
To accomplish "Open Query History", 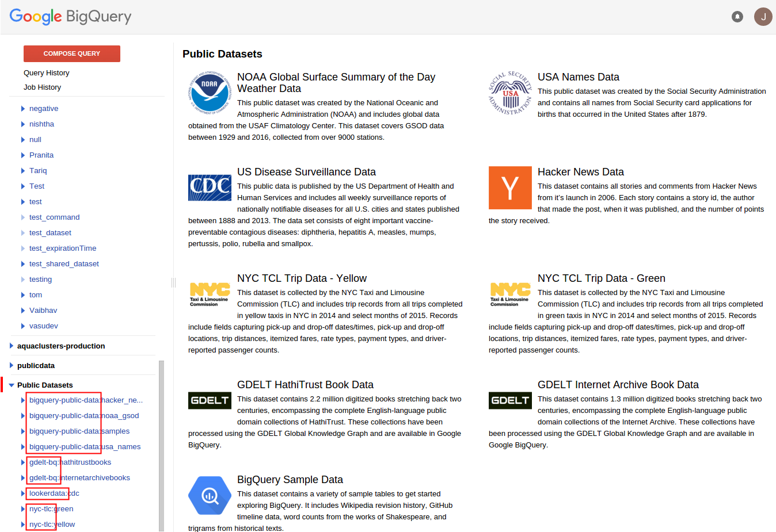I will [x=47, y=73].
